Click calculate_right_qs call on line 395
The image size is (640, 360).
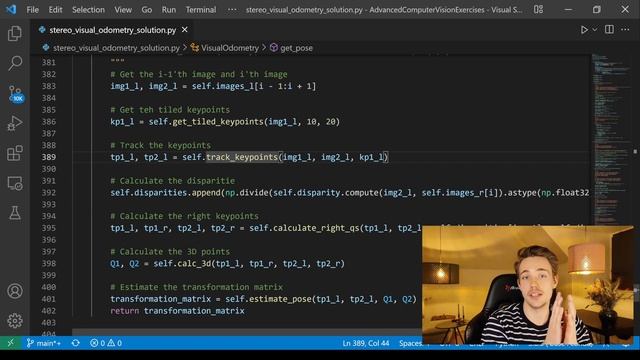click(316, 228)
